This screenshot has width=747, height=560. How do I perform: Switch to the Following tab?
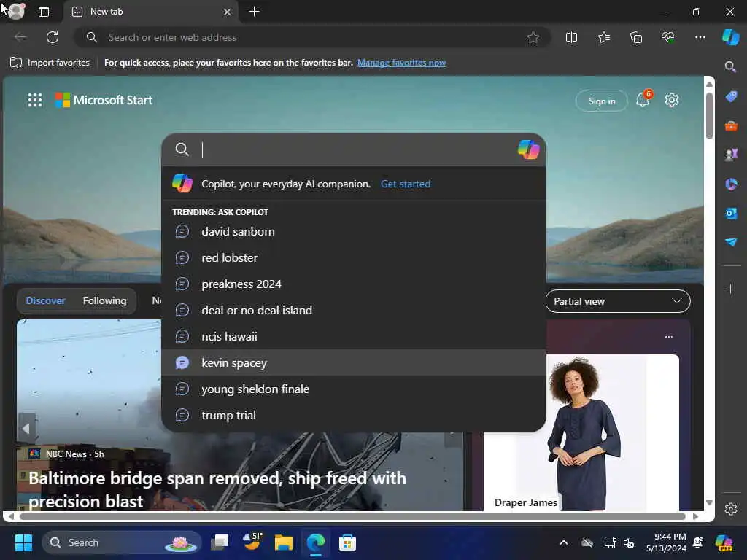pos(105,300)
